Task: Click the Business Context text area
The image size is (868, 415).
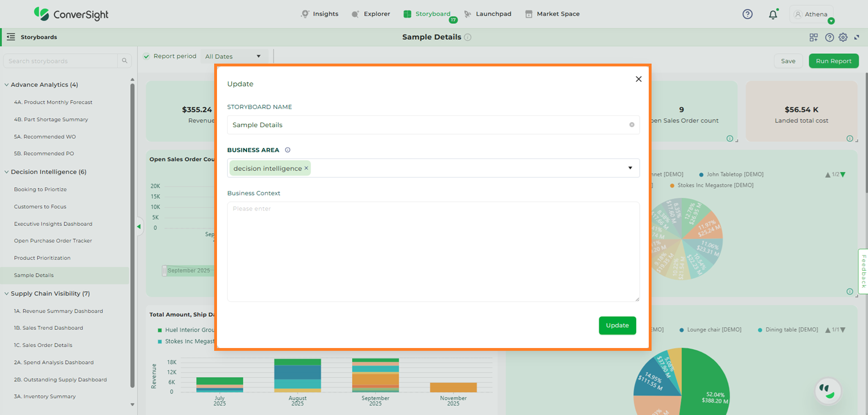Action: [x=433, y=251]
